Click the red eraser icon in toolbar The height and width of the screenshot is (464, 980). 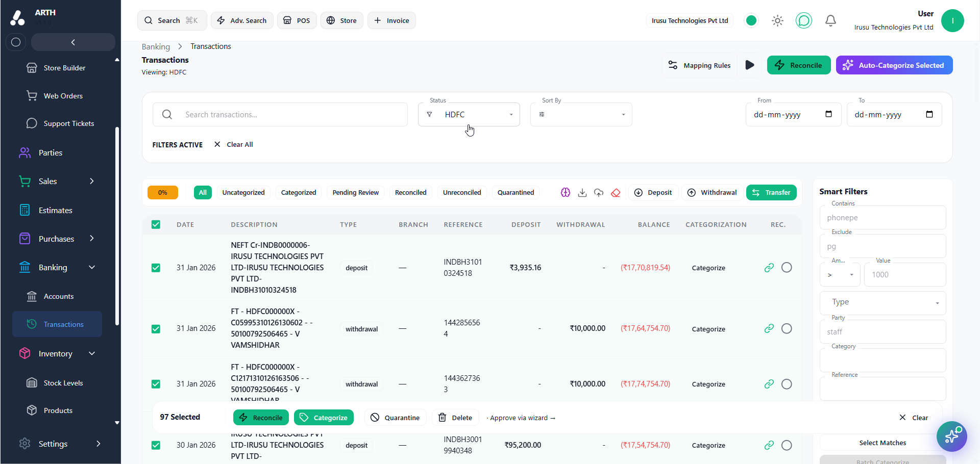pyautogui.click(x=616, y=192)
